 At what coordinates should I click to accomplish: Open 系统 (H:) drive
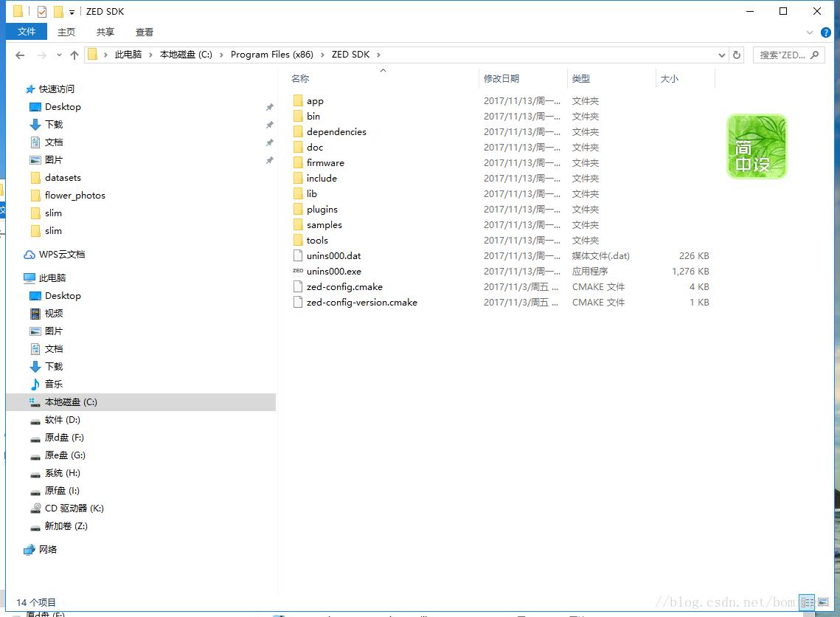point(62,473)
